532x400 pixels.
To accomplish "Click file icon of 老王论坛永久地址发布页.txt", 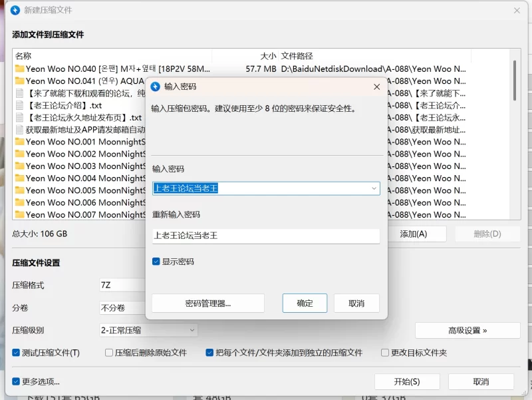I will click(x=19, y=117).
